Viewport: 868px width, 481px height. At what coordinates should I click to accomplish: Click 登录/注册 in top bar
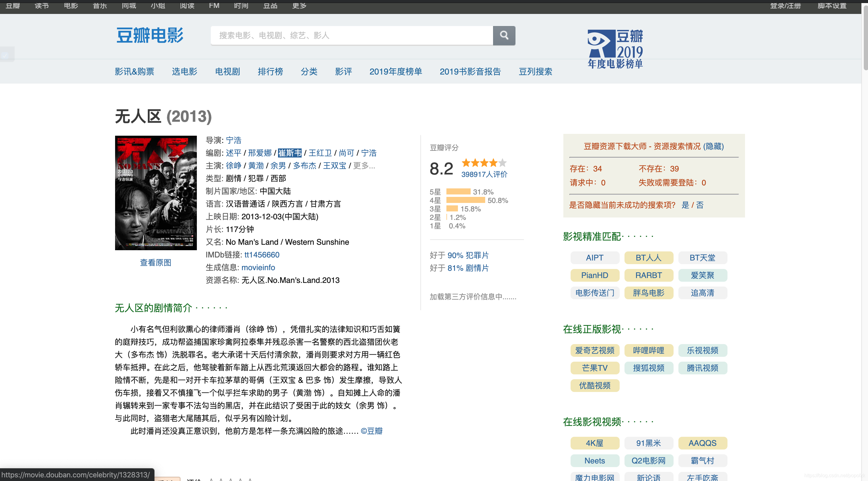[x=785, y=5]
